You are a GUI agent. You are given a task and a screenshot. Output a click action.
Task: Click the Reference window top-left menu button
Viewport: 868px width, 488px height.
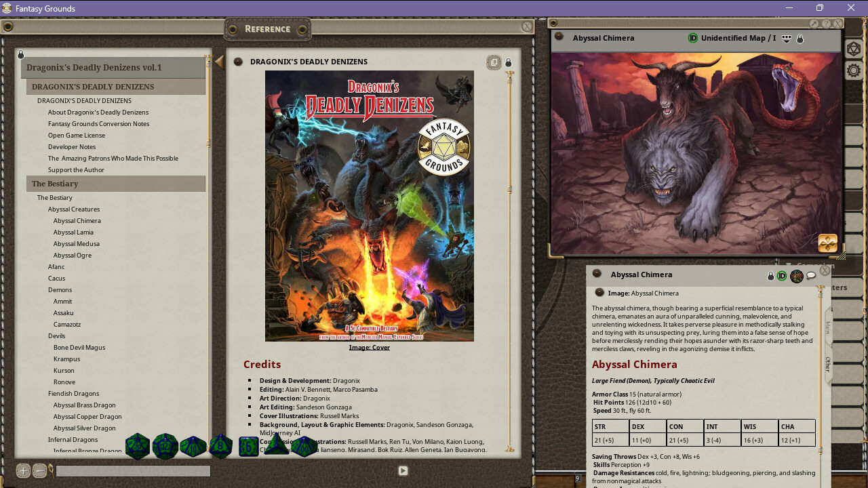[7, 27]
